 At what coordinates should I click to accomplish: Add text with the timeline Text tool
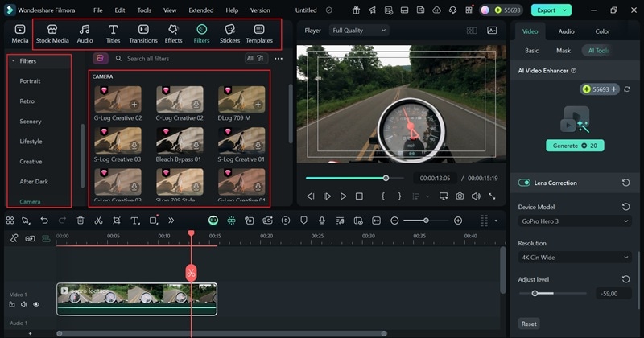point(134,221)
